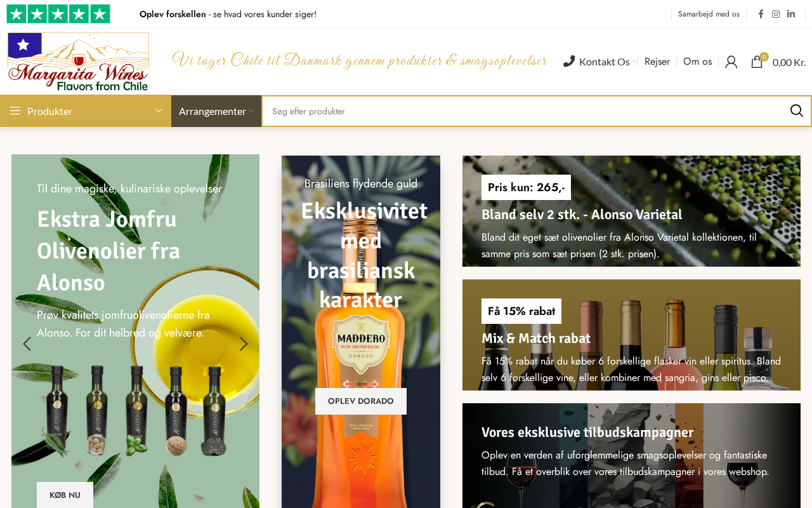This screenshot has width=812, height=508.
Task: Click the cart total 0,00 Kr.
Action: [789, 62]
